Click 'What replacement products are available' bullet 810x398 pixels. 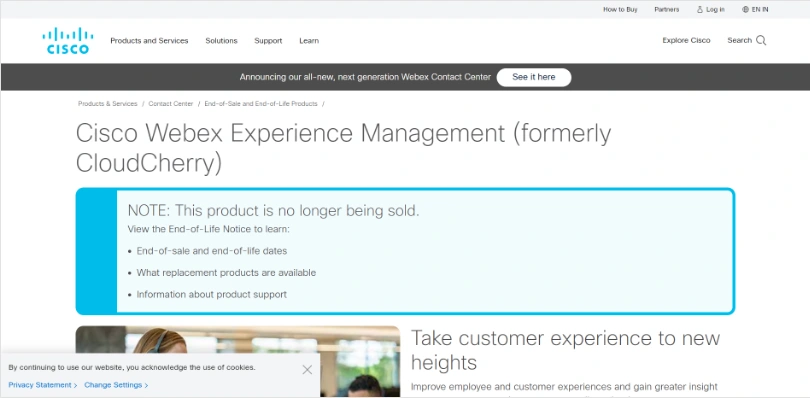[226, 272]
